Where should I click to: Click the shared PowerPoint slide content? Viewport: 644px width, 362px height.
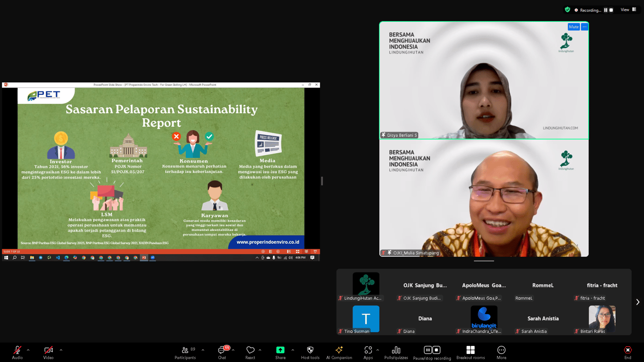point(161,168)
